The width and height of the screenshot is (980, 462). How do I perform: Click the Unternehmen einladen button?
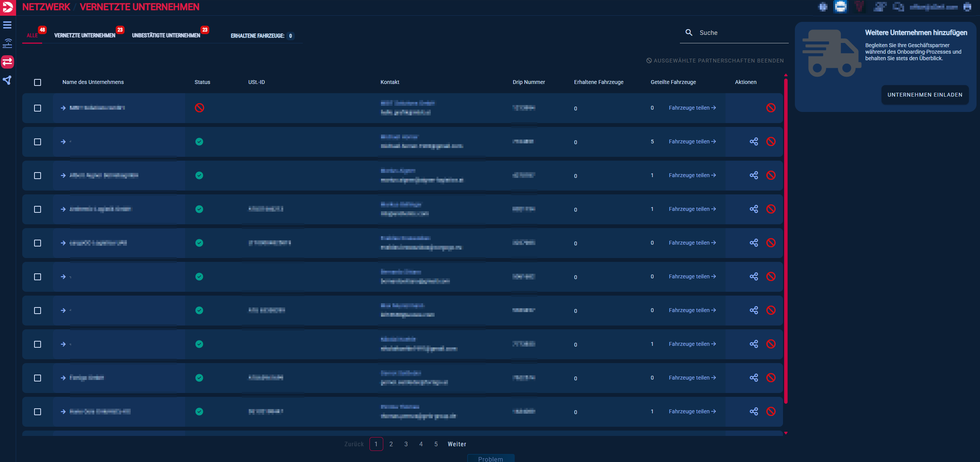924,95
